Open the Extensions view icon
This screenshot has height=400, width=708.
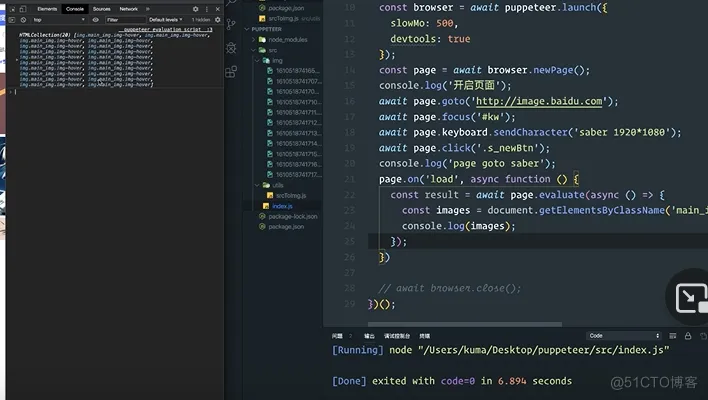[231, 71]
